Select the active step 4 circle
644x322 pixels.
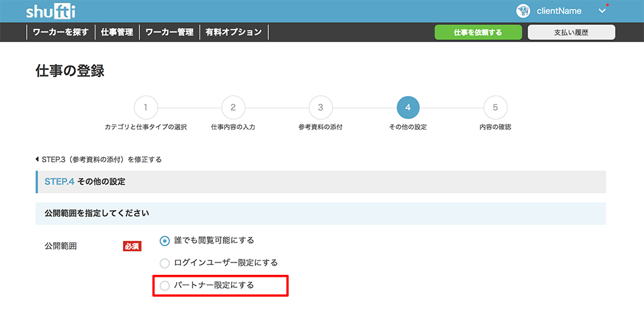click(408, 108)
